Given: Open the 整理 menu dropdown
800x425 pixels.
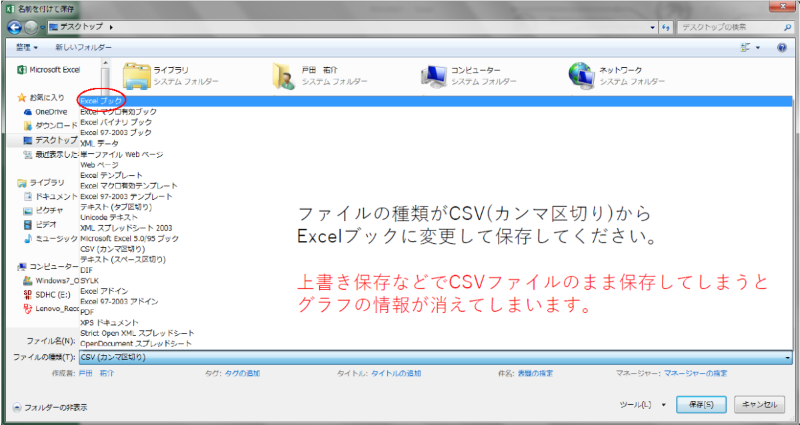Looking at the screenshot, I should [27, 47].
